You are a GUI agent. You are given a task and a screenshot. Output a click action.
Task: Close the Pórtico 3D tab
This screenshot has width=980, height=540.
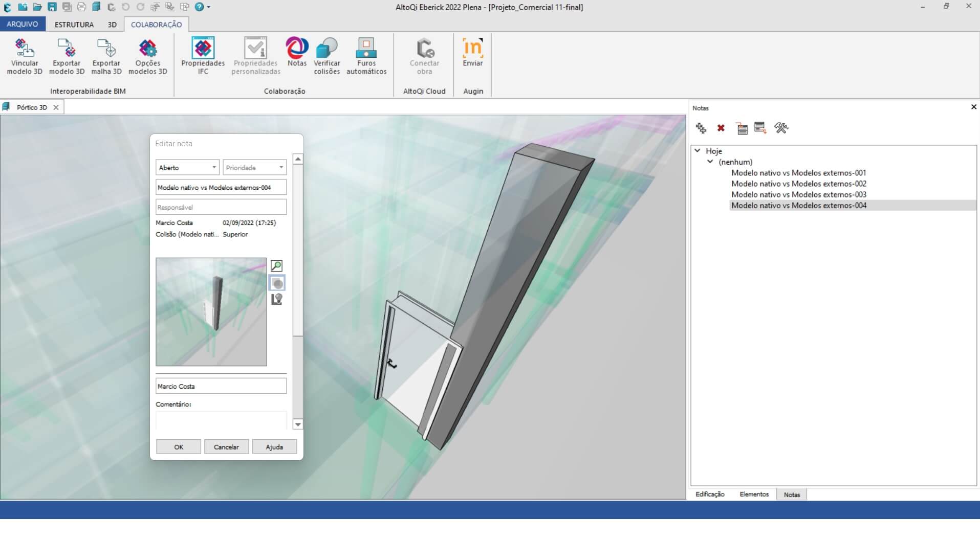click(56, 107)
